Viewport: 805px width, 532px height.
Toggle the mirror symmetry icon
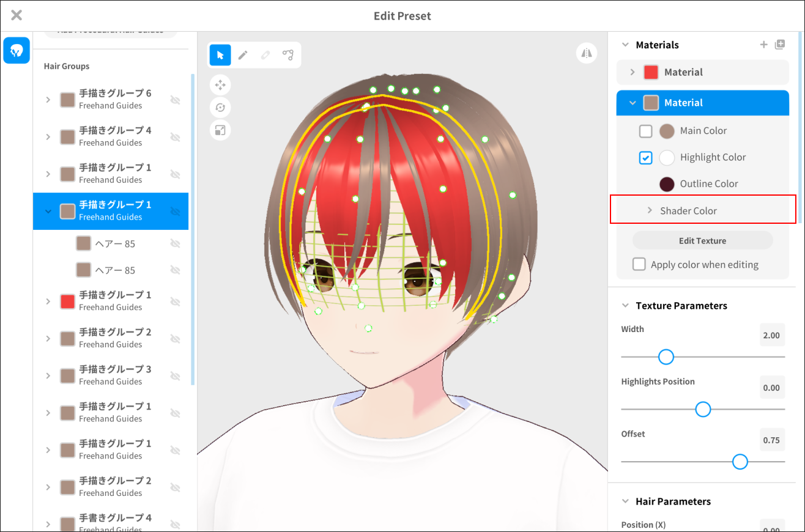[x=587, y=53]
